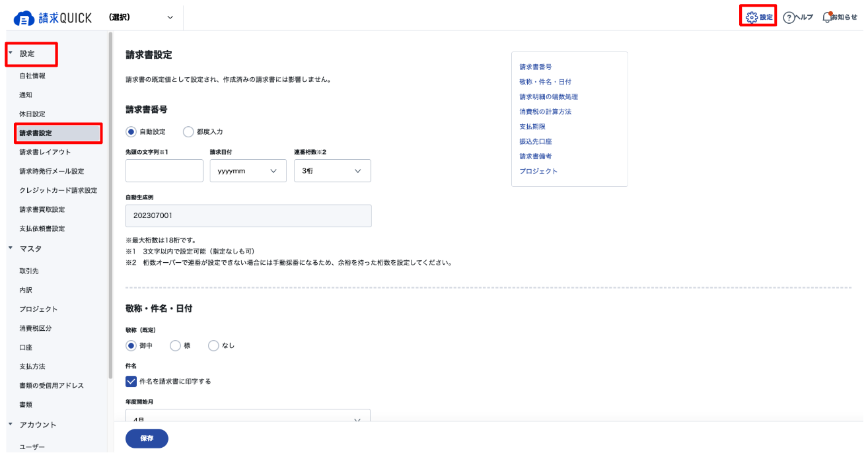Open プロジェクト master in sidebar

[39, 309]
